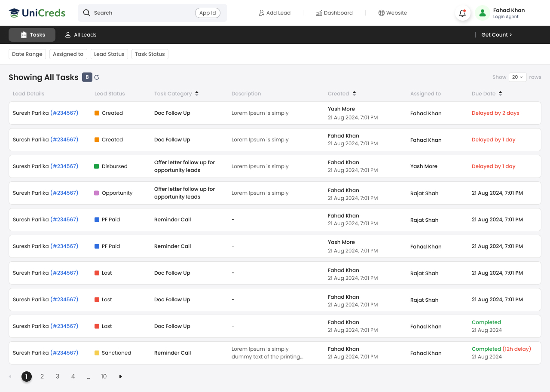
Task: Select current page 1
Action: (26, 377)
